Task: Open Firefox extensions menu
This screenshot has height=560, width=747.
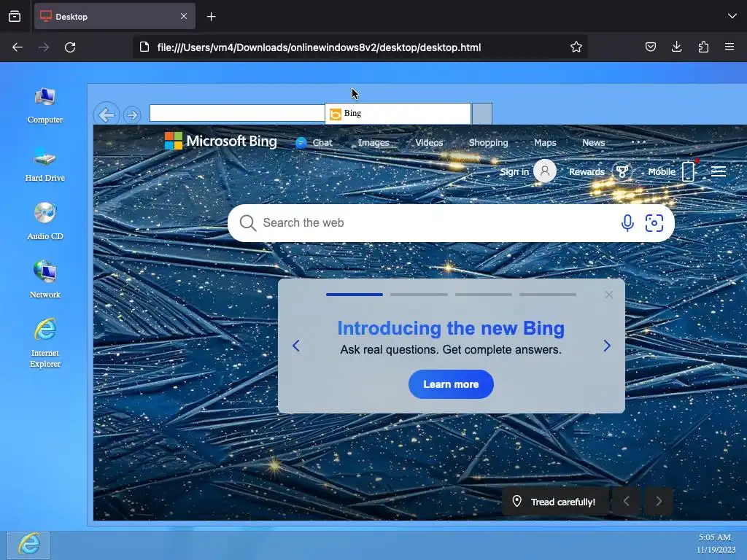Action: [703, 47]
